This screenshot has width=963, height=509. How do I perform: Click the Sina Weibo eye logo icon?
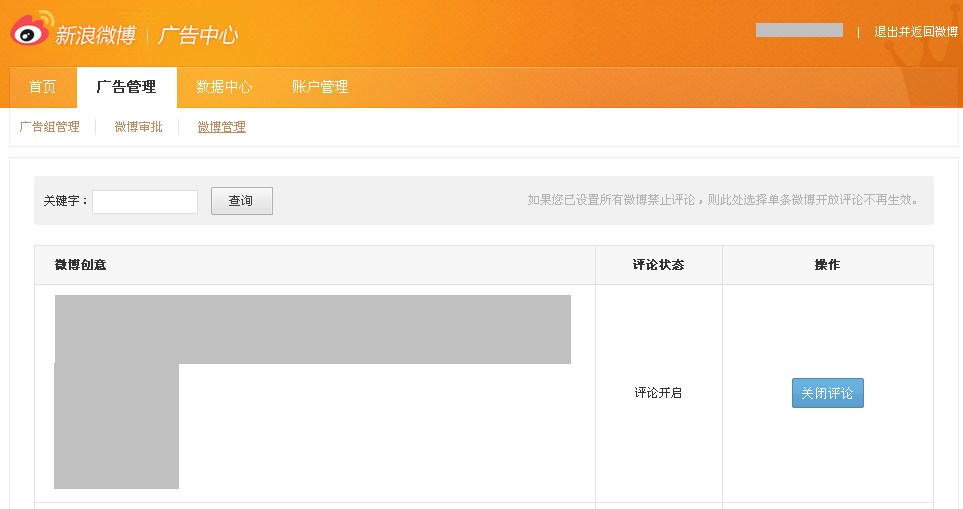(x=31, y=31)
